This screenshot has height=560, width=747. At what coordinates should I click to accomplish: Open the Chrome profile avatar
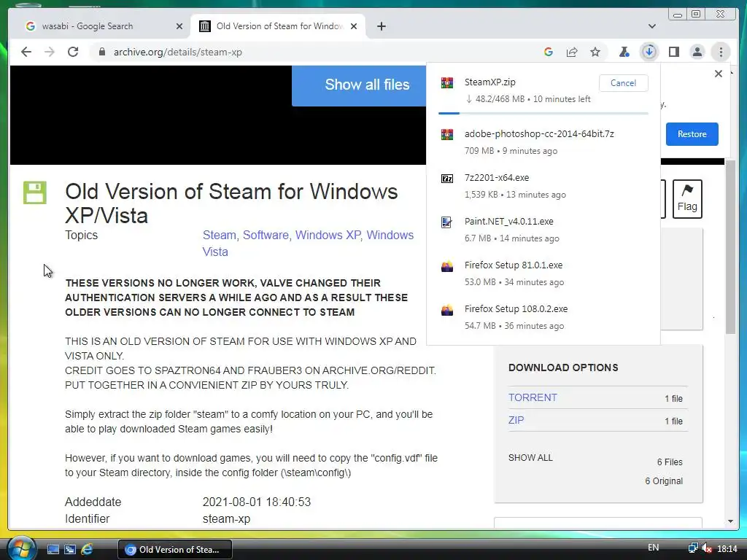697,52
